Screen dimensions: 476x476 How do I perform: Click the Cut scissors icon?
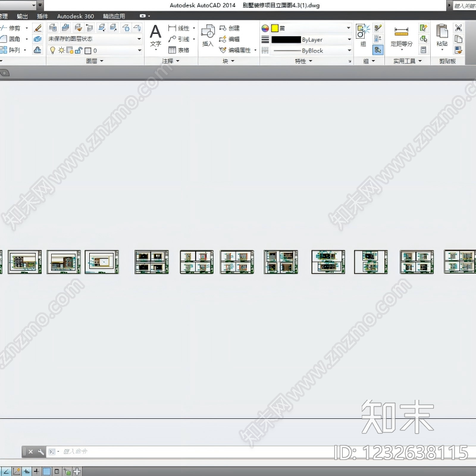(x=458, y=28)
